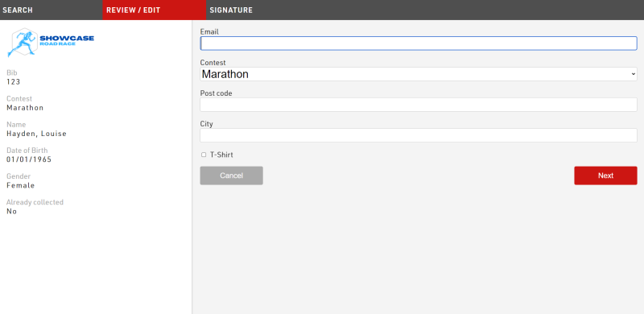Click into the Post code field
Screen dimensions: 644x314
(419, 105)
